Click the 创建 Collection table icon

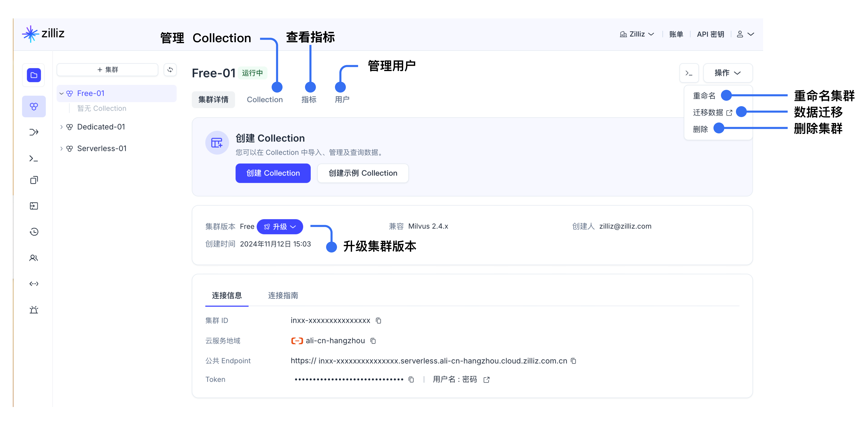coord(217,143)
